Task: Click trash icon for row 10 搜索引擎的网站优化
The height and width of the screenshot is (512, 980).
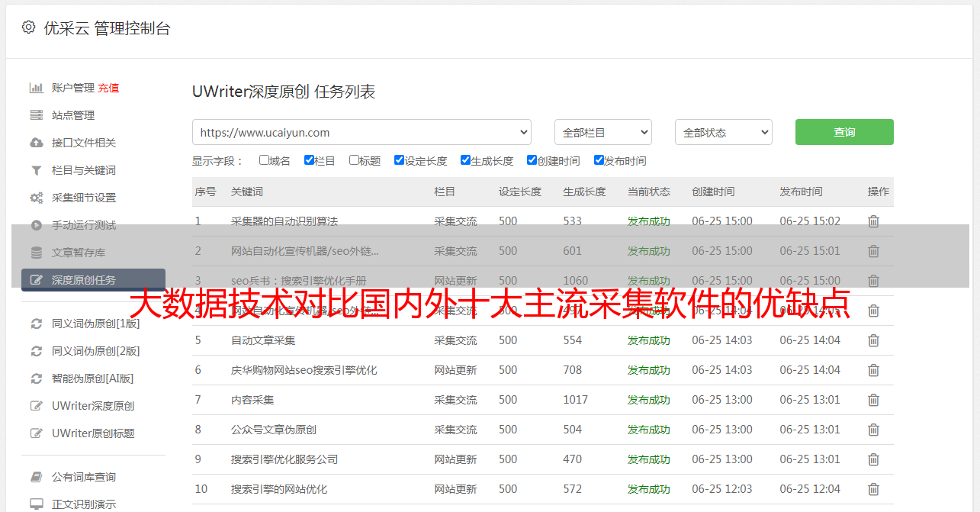Action: (x=873, y=489)
